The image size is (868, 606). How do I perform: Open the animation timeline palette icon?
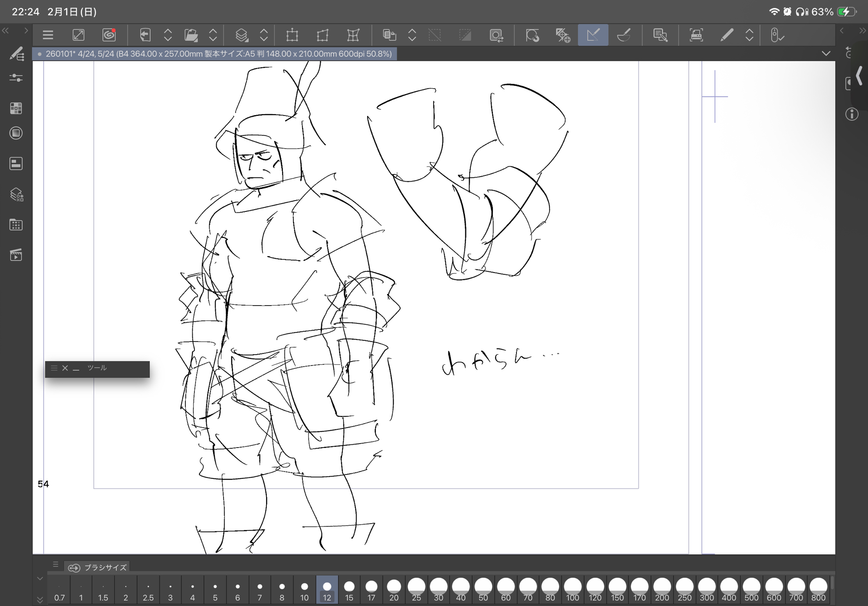[x=16, y=255]
